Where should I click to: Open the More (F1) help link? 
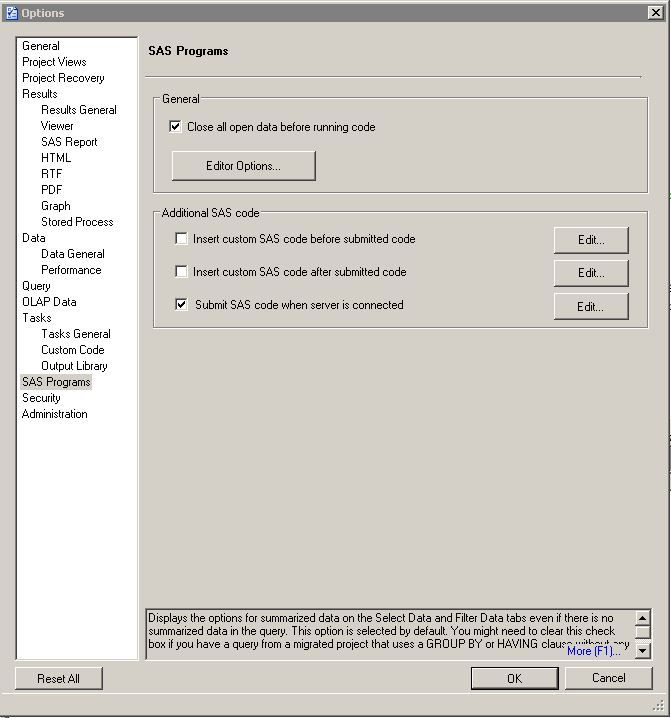594,651
